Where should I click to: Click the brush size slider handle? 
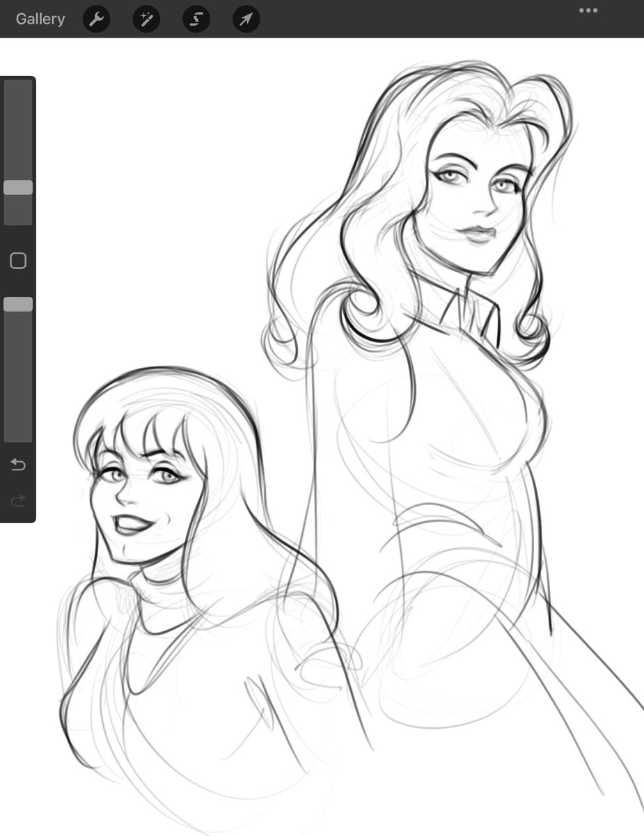[x=18, y=187]
